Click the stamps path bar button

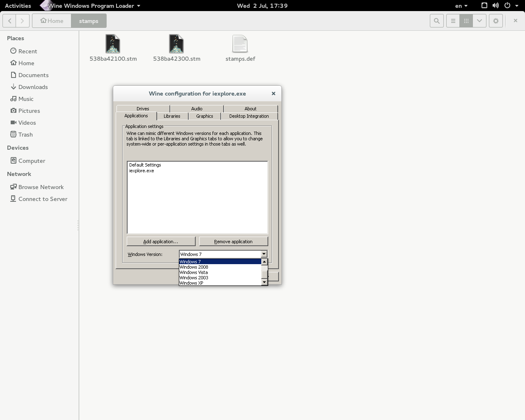[89, 21]
